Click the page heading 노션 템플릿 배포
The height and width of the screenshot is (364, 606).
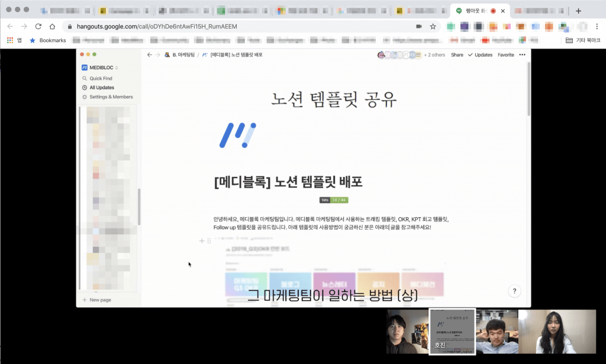pos(288,182)
